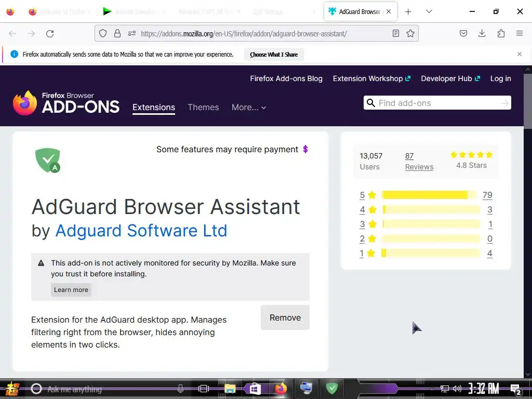Screen dimensions: 532x399
Task: Open Task View on the taskbar
Action: tap(203, 389)
